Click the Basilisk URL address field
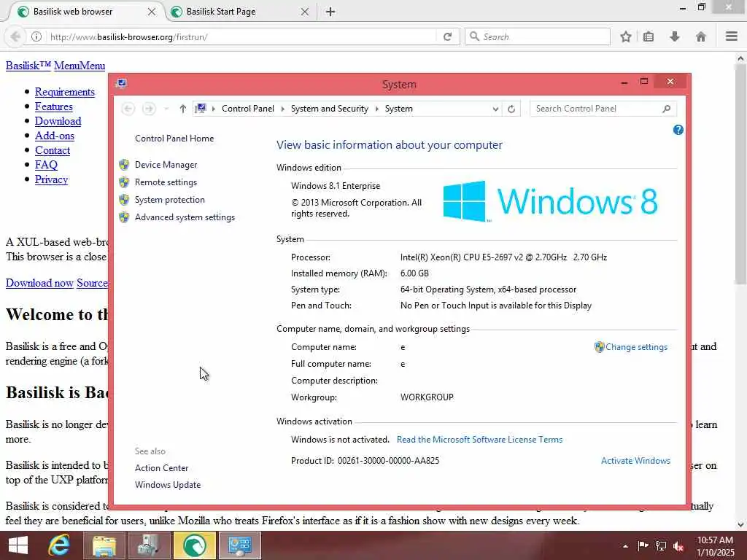 pos(241,36)
